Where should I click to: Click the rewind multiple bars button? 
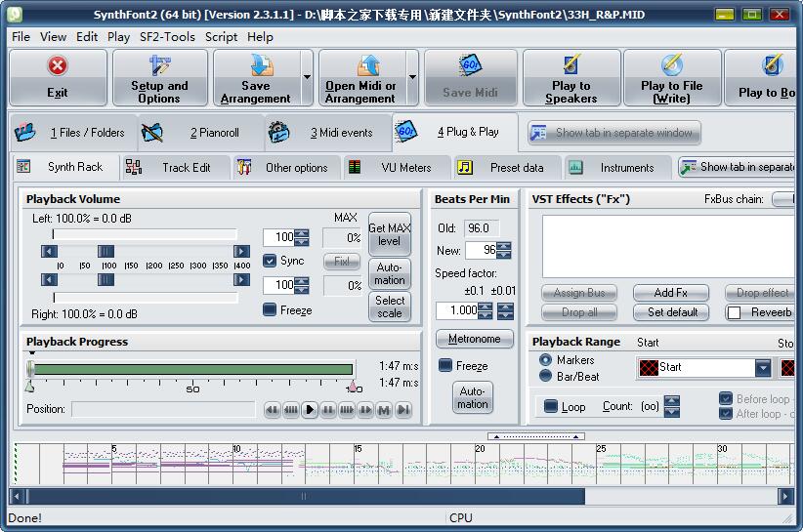(x=291, y=410)
